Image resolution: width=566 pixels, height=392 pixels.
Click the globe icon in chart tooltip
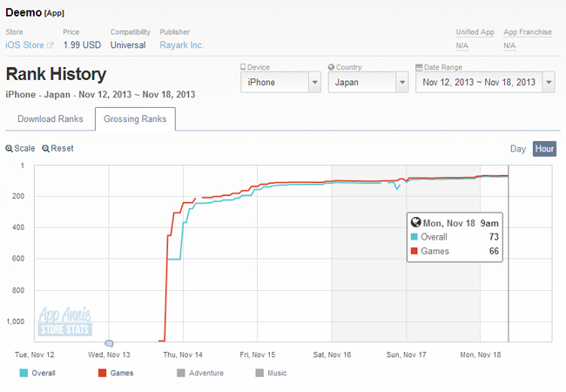[x=416, y=222]
